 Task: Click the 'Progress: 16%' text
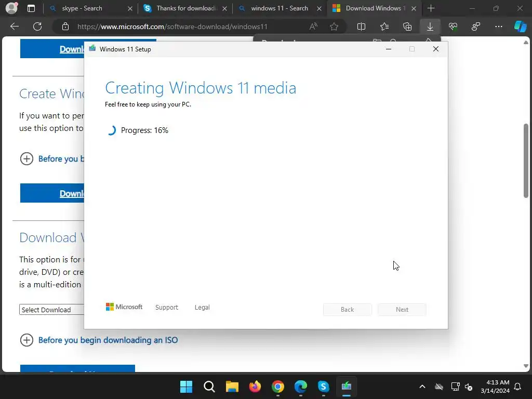click(x=144, y=130)
